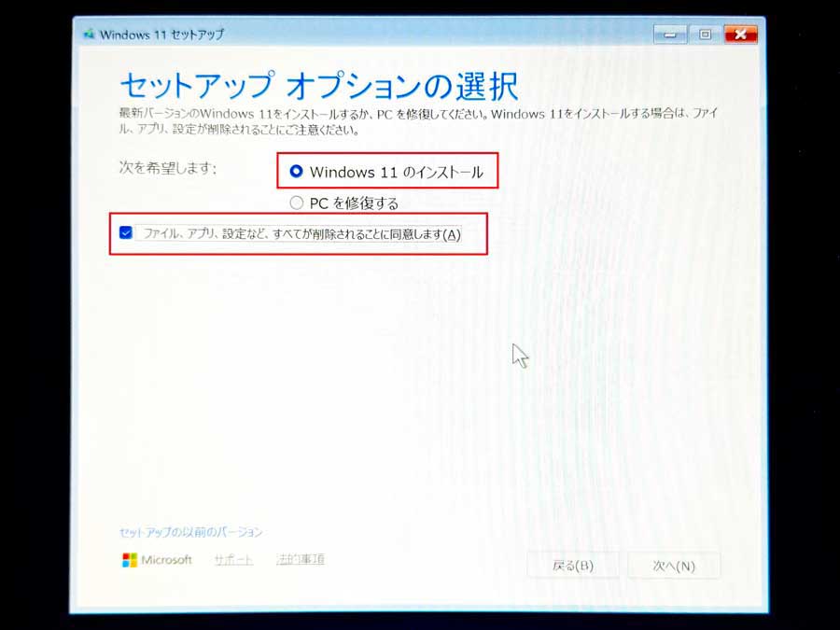Viewport: 840px width, 630px height.
Task: Click the Windows 11 setup title bar icon
Action: (x=89, y=35)
